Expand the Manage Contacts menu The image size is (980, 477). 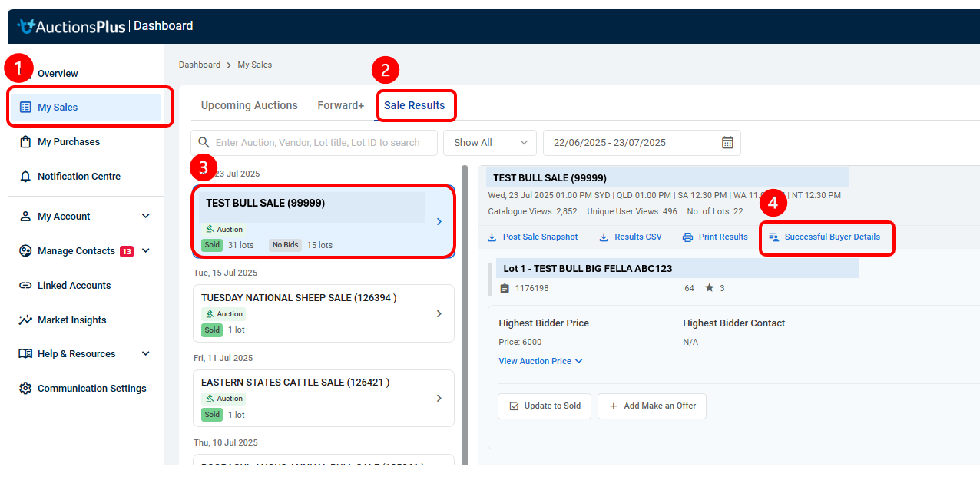84,251
